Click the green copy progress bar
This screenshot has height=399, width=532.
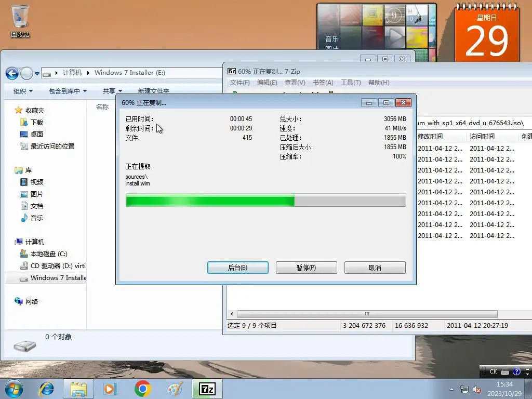[265, 200]
